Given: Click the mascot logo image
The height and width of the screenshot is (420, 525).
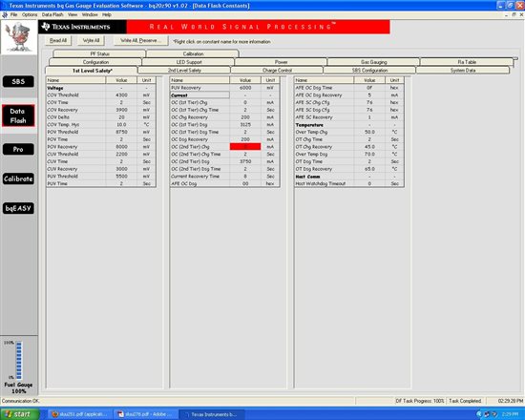Looking at the screenshot, I should coord(19,37).
